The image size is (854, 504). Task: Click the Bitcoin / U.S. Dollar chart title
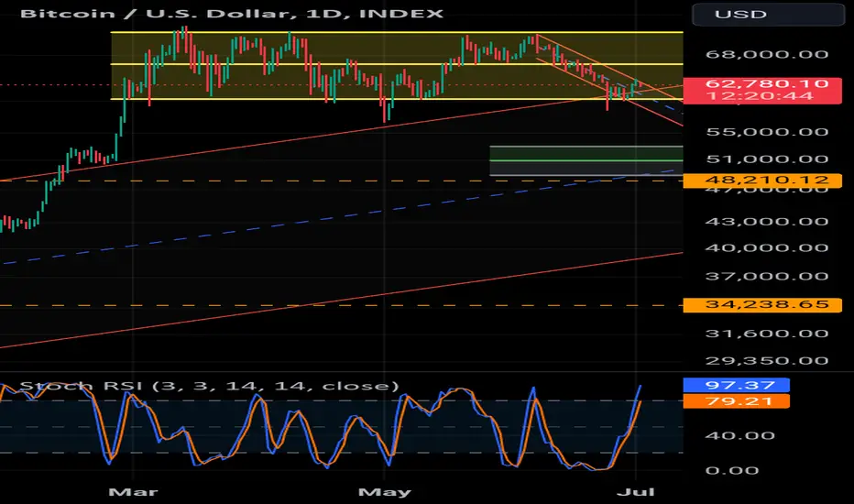[232, 14]
